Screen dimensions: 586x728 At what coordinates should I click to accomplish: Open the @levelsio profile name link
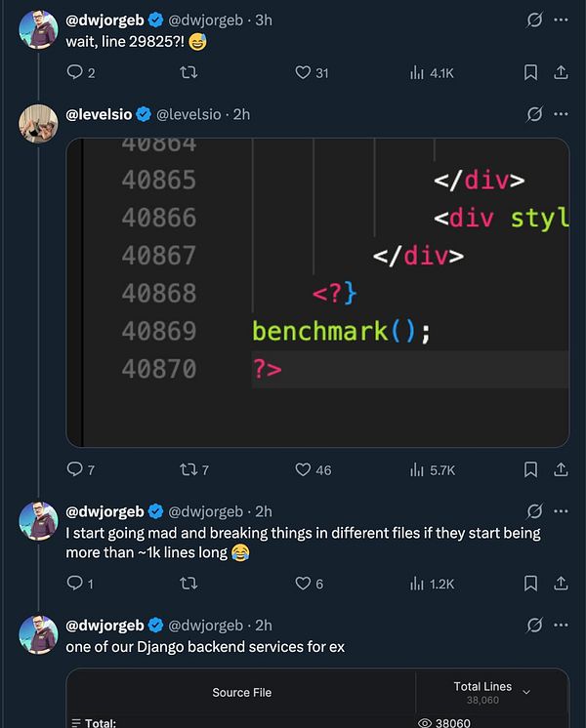pos(99,114)
